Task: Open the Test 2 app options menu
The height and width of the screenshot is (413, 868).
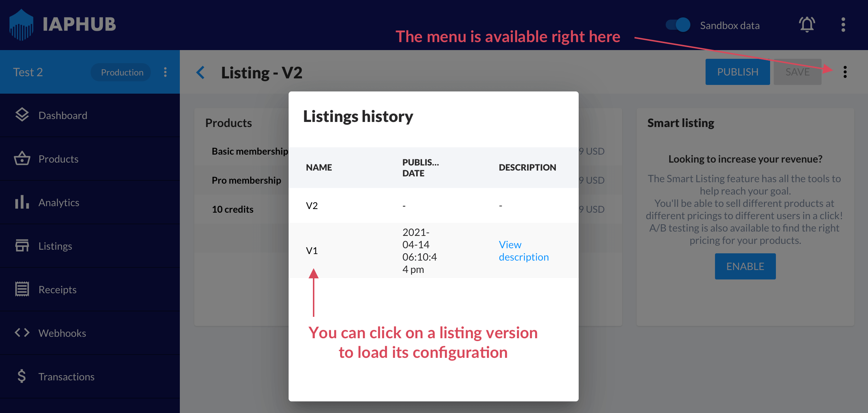Action: coord(165,72)
